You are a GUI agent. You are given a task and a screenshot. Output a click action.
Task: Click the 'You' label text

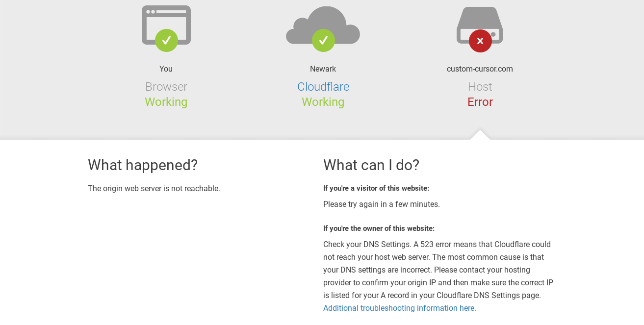click(x=166, y=69)
